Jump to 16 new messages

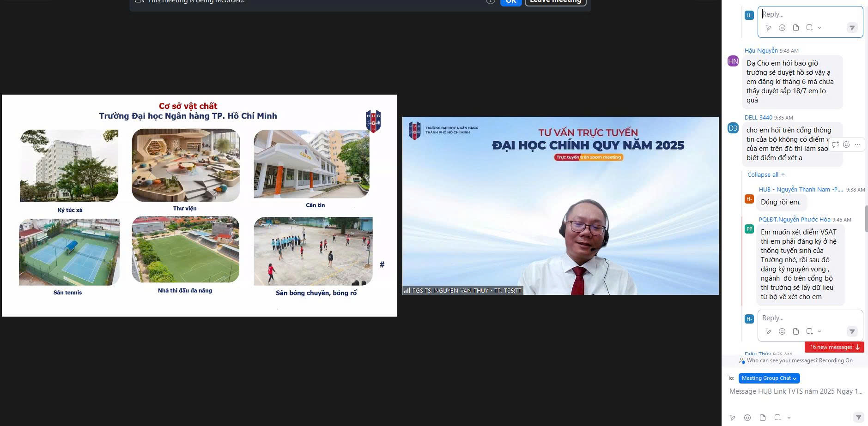point(834,347)
